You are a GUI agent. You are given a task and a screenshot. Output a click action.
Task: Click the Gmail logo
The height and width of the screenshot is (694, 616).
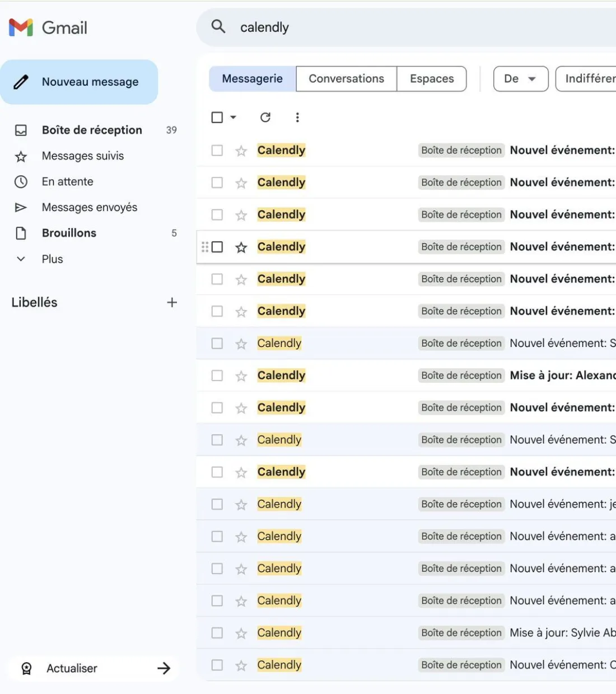click(21, 27)
